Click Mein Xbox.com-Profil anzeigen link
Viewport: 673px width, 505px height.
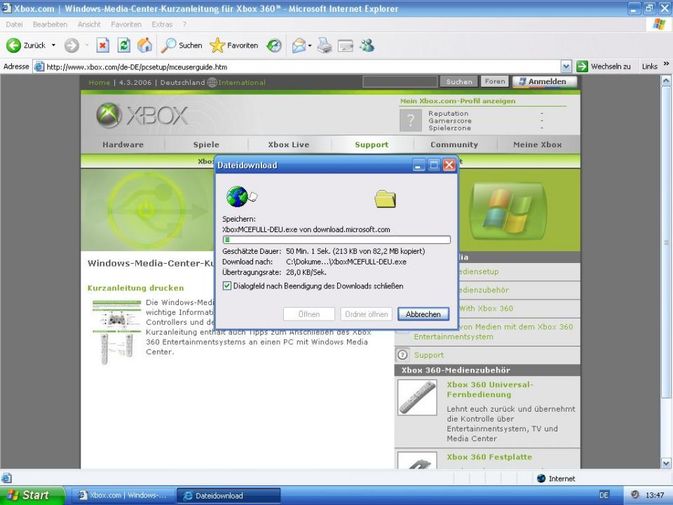pos(458,101)
